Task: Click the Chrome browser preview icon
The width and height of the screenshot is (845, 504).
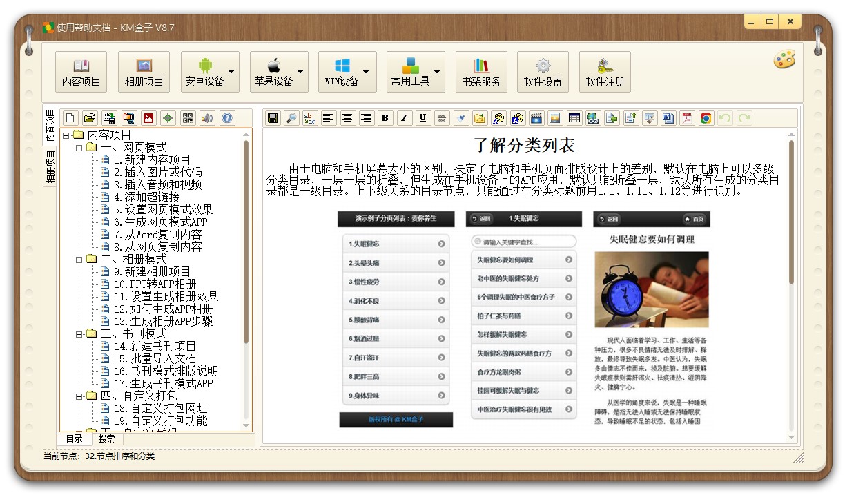Action: (706, 118)
